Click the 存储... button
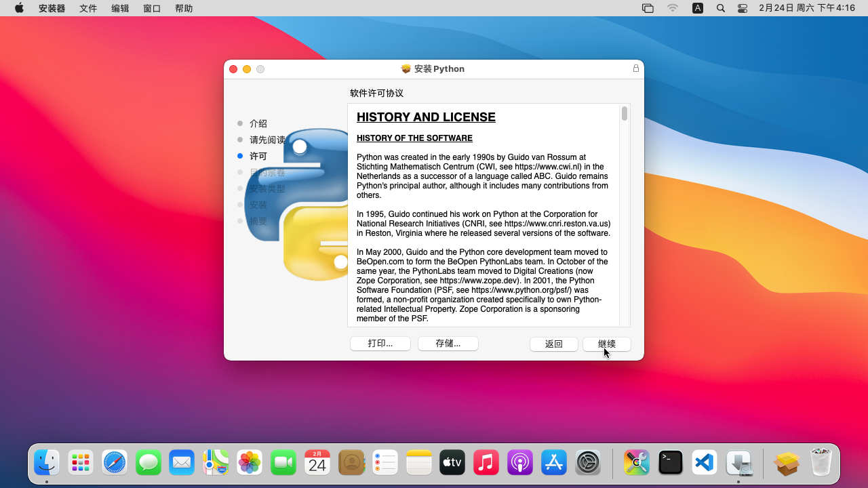The image size is (868, 488). 448,344
